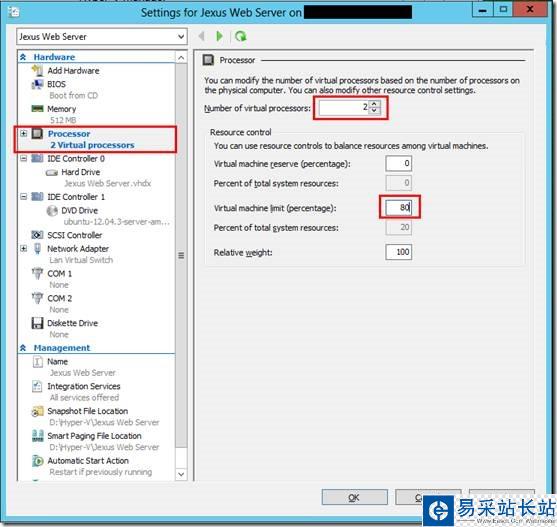Click the 'Lan Virtual Switch' text
The height and width of the screenshot is (527, 557).
81,260
